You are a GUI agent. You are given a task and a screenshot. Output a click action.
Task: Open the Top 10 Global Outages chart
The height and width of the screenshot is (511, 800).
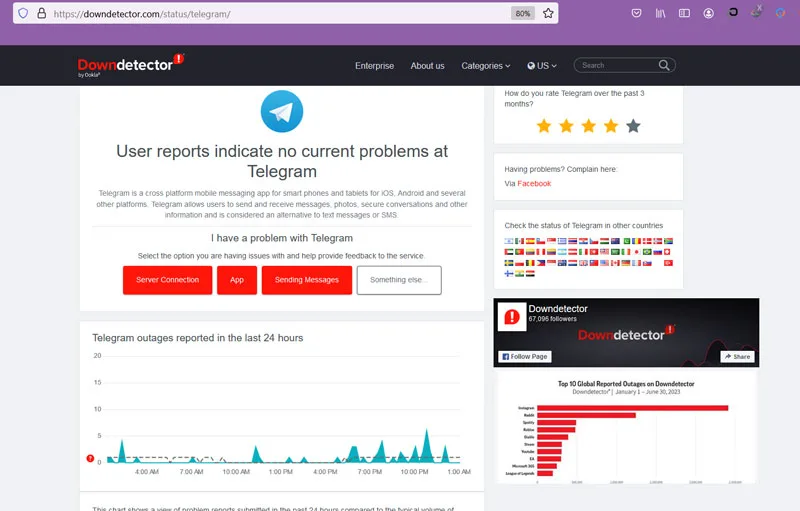coord(626,427)
